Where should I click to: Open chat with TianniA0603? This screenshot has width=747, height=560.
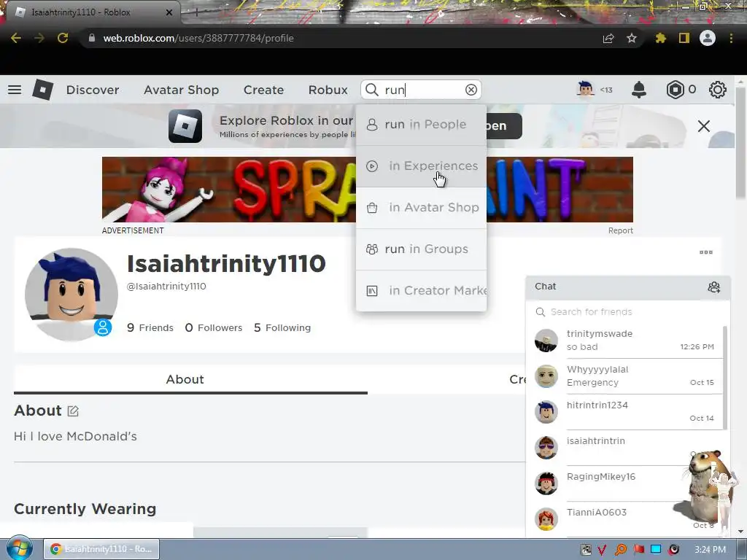pyautogui.click(x=624, y=519)
